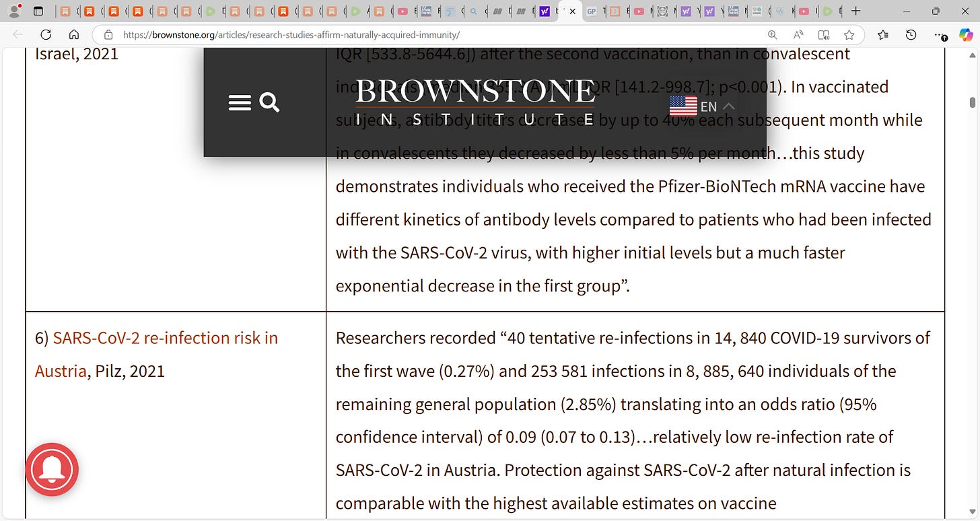Open the Edge profile avatar menu

point(13,11)
